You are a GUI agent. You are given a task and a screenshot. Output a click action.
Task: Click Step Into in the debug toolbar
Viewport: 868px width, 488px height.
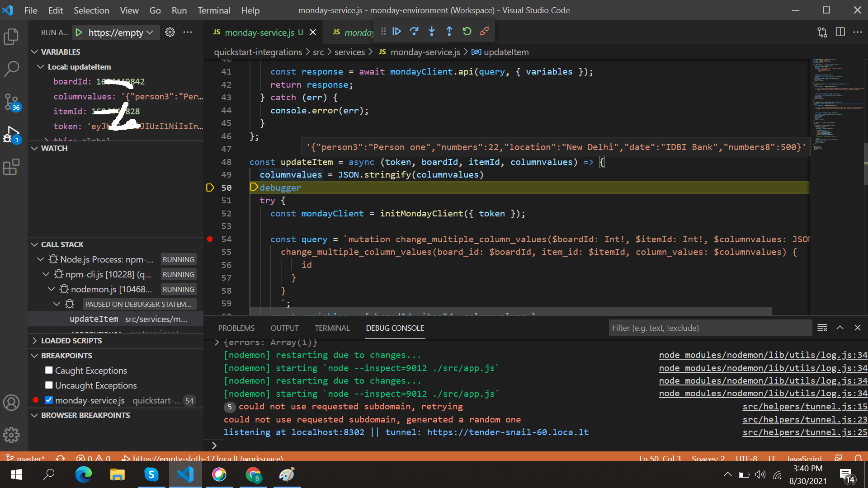432,32
